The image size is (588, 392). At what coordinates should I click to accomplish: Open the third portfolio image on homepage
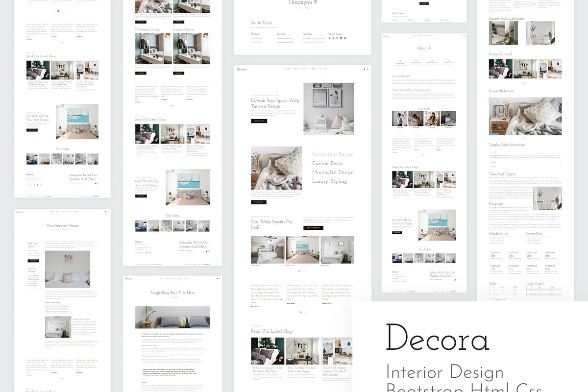tap(337, 250)
